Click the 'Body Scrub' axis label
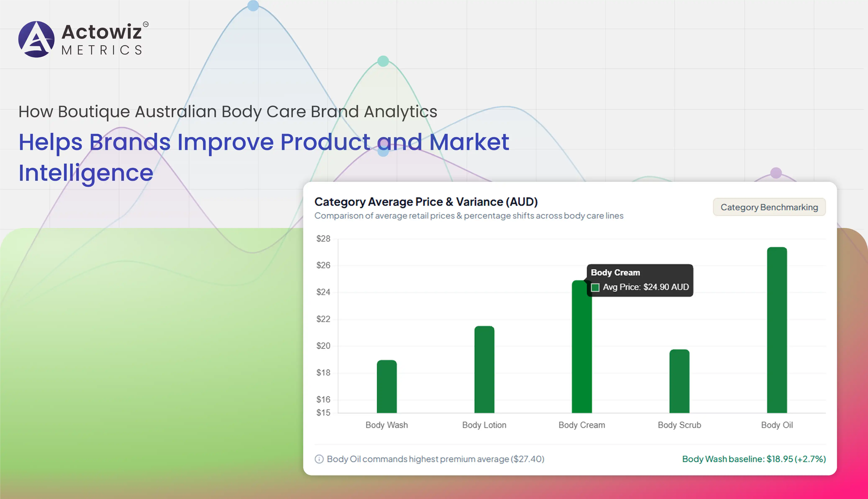 pyautogui.click(x=679, y=425)
